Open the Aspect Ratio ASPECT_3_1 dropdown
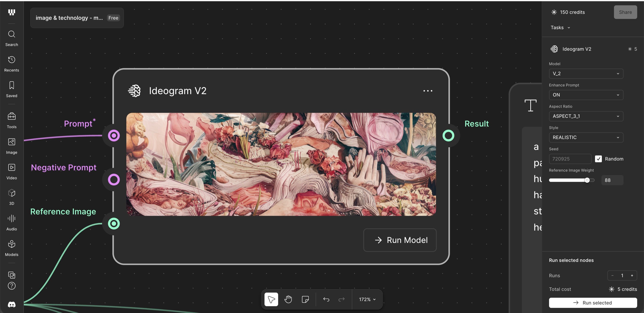 tap(586, 116)
